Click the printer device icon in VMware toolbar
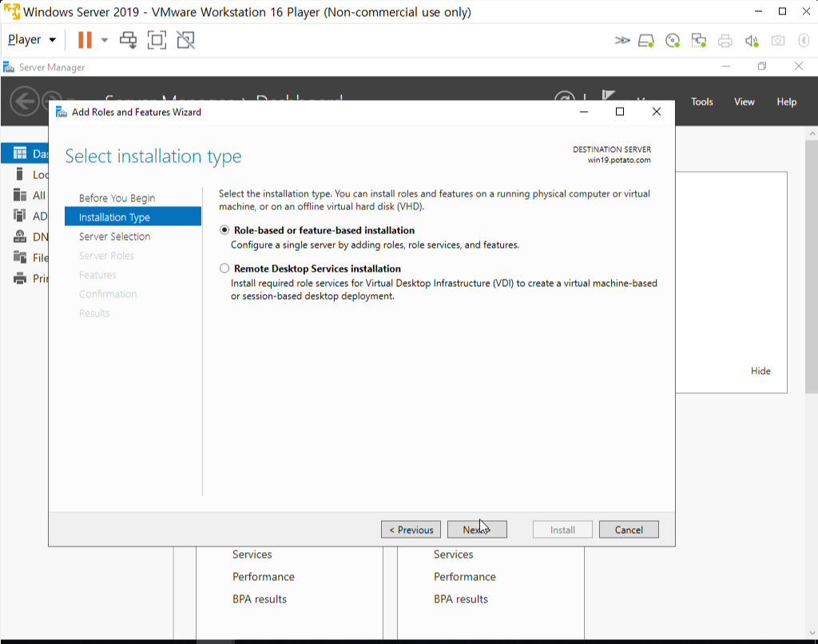 (725, 40)
